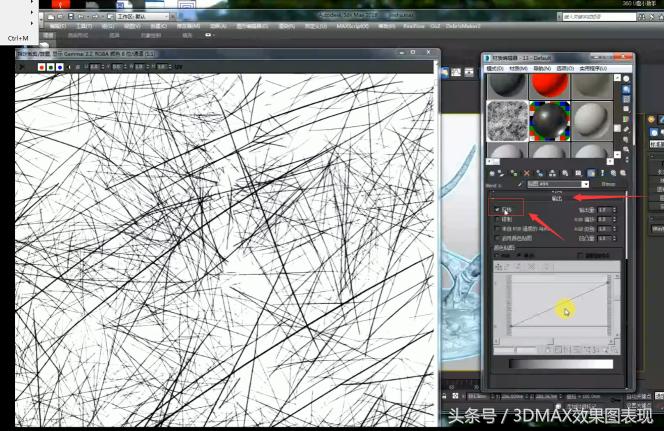Image resolution: width=664 pixels, height=431 pixels.
Task: Open Material Editor Options icon
Action: (x=626, y=139)
